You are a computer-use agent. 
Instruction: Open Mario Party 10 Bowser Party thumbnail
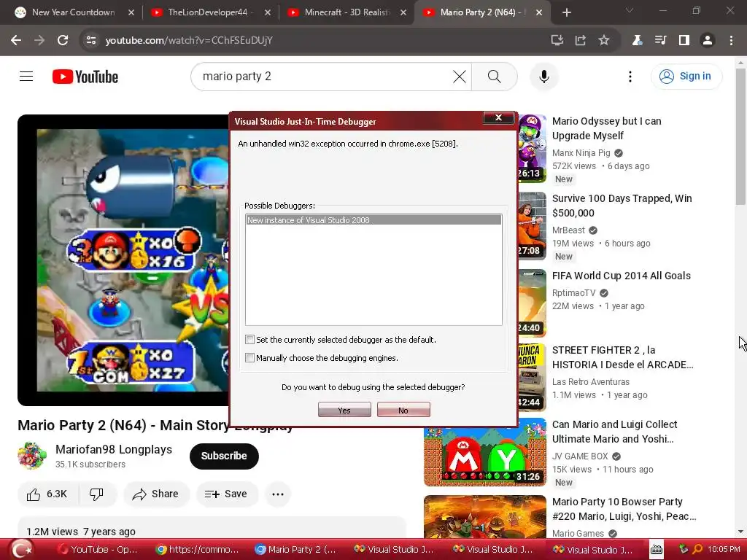485,517
